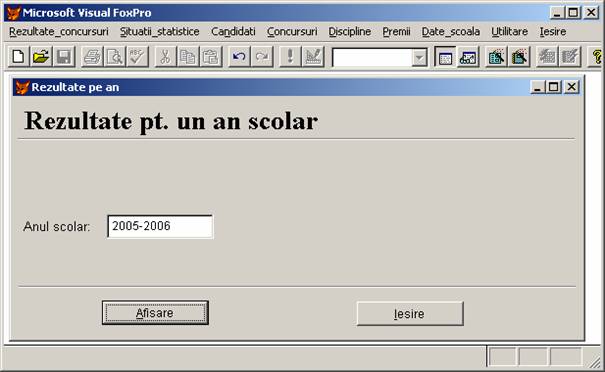Open the Discipline menu
Viewport: 605px width, 372px height.
pyautogui.click(x=350, y=32)
